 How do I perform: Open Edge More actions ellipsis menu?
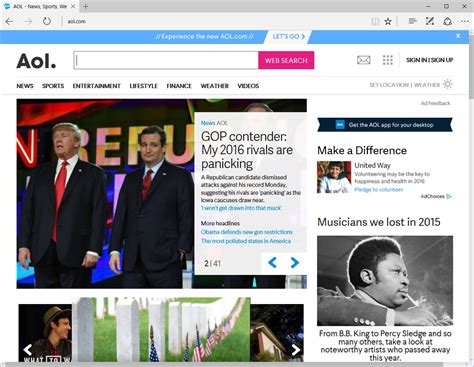pos(465,22)
